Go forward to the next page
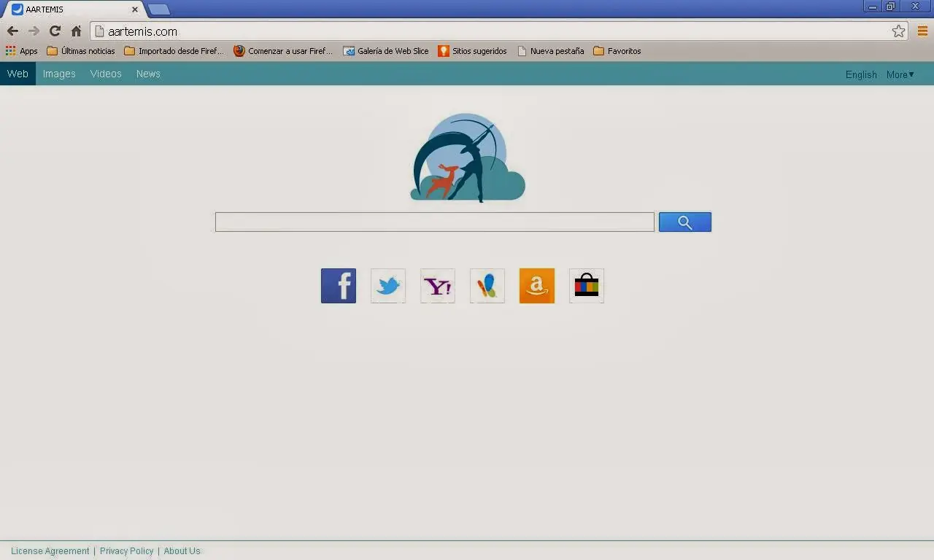 pos(34,31)
